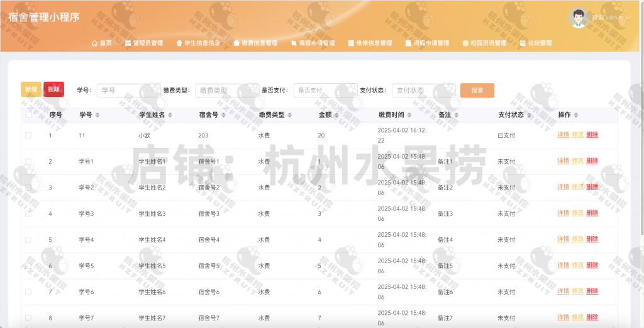Viewport: 644px width, 328px height.
Task: Click 删除 in the 学号2 row
Action: [x=592, y=186]
